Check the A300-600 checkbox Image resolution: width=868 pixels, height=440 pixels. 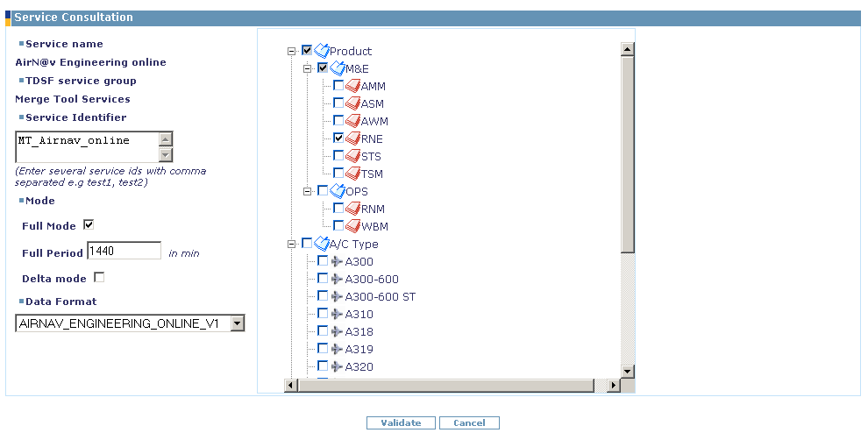[x=323, y=279]
